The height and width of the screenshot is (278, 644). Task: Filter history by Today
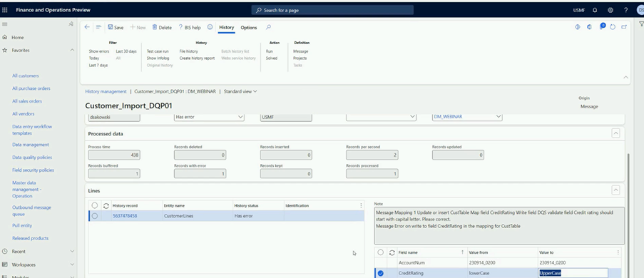pos(94,58)
